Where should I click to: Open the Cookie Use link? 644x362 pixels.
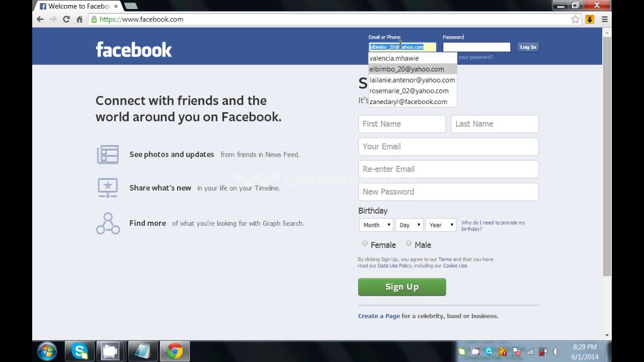[455, 265]
